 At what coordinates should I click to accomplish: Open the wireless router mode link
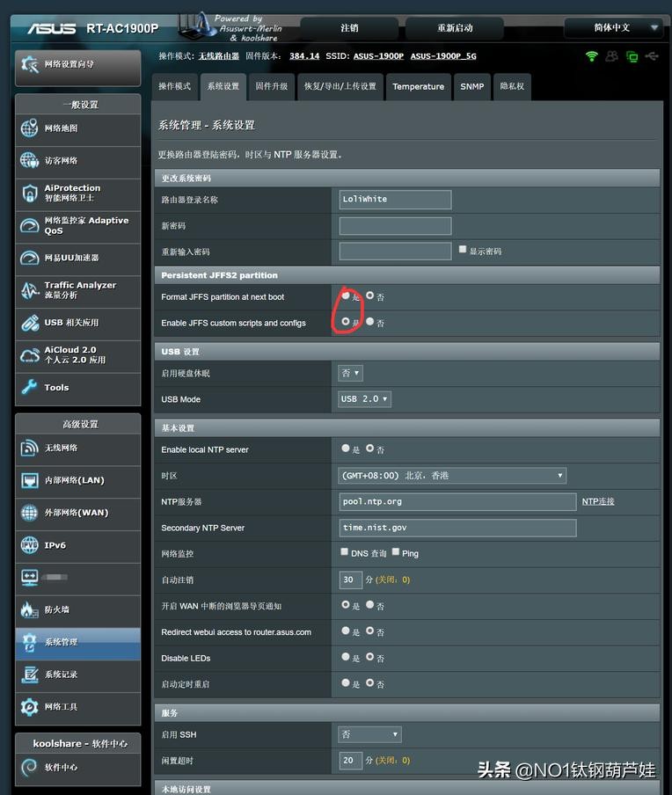tap(219, 56)
